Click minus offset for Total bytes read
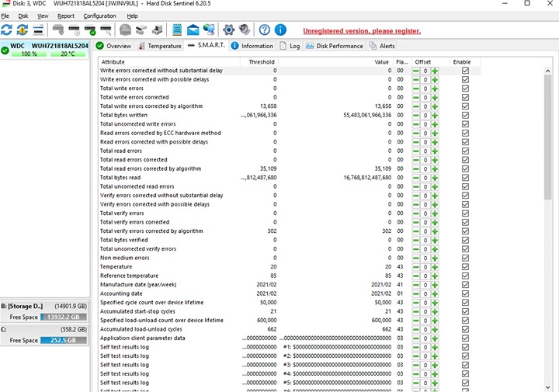Viewport: 559px width, 392px height. 416,178
